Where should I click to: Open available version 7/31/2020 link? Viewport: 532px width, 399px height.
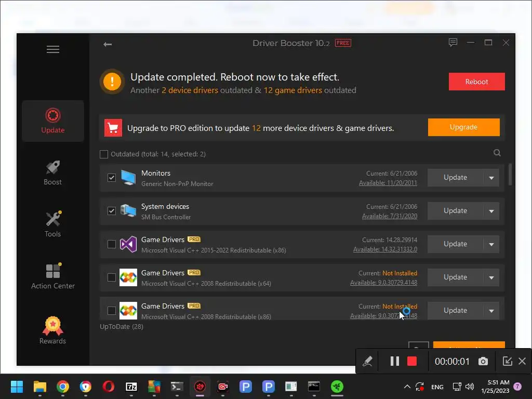coord(390,216)
